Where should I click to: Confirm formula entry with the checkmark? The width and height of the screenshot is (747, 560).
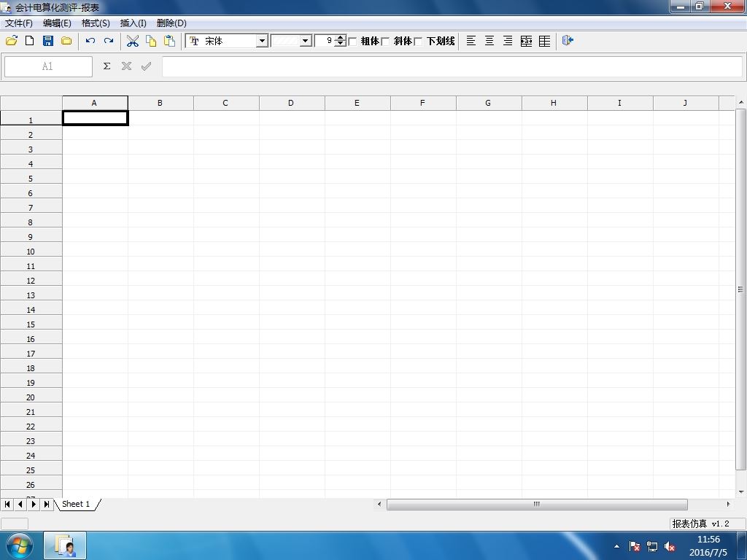(x=146, y=66)
